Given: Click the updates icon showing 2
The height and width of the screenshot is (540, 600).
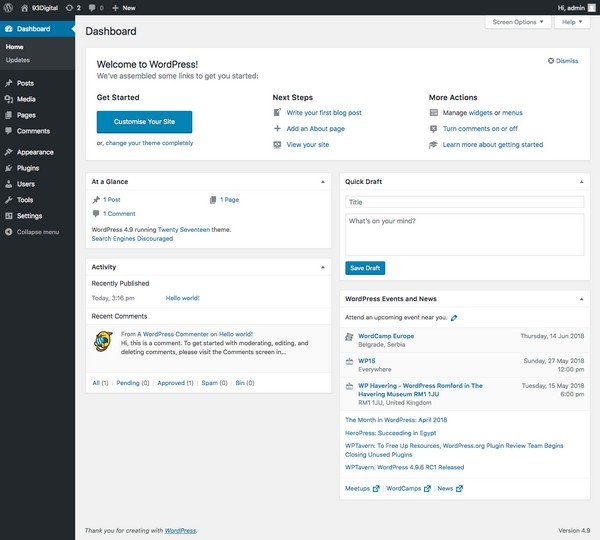Looking at the screenshot, I should (69, 8).
